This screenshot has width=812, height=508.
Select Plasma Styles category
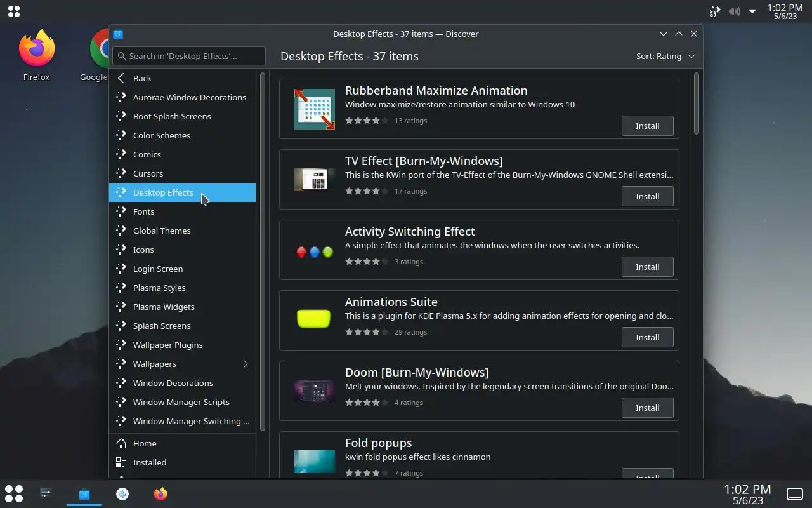click(x=182, y=288)
